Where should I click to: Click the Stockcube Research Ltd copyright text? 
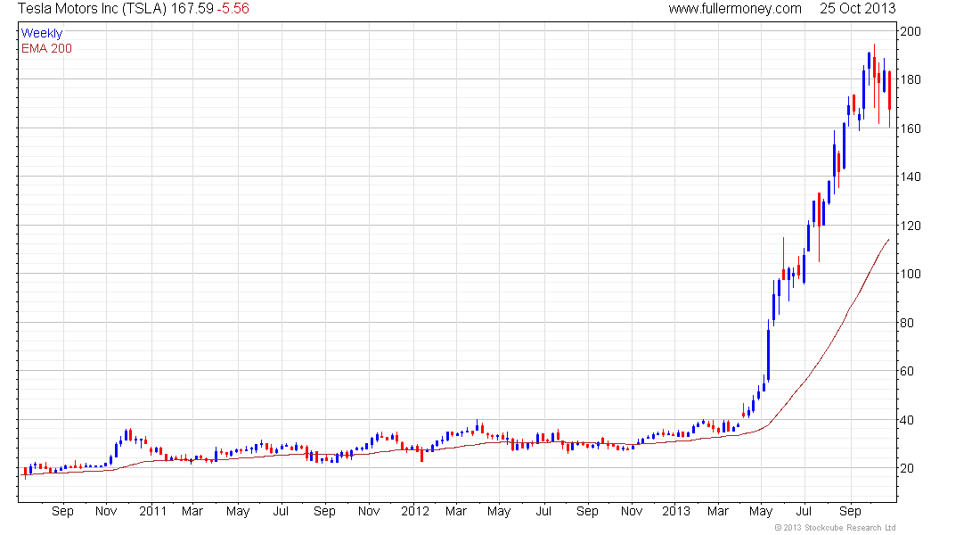coord(835,528)
